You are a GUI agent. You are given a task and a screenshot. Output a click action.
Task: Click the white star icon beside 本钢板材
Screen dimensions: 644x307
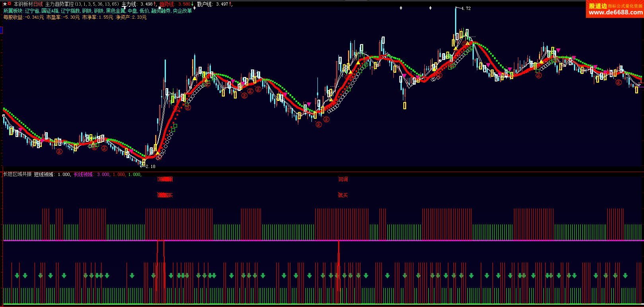click(x=5, y=4)
